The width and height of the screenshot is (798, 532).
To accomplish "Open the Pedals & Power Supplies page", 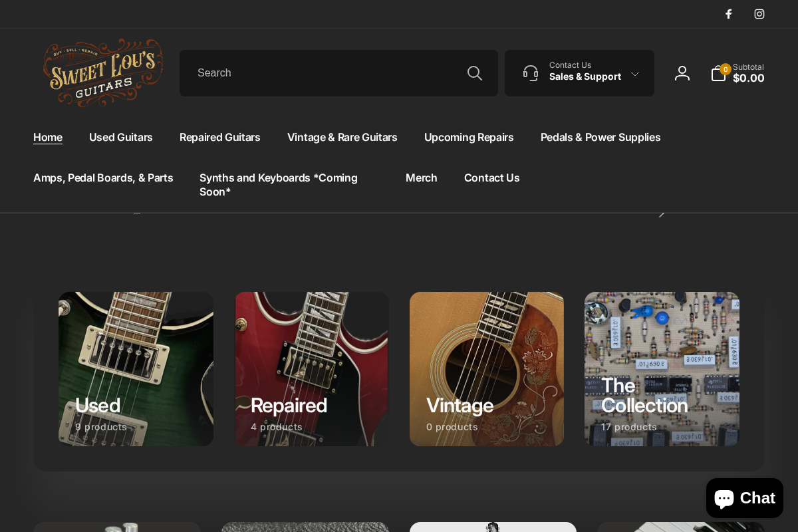I will pos(600,137).
